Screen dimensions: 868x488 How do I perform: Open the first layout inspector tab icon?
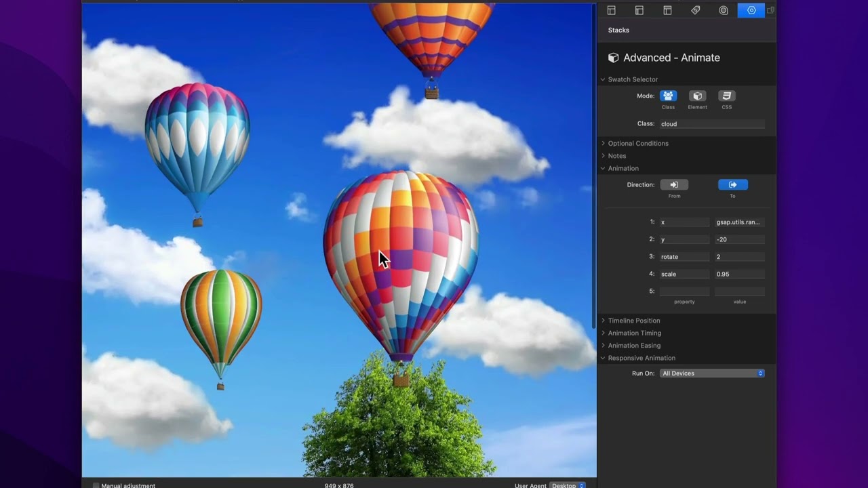pyautogui.click(x=611, y=10)
